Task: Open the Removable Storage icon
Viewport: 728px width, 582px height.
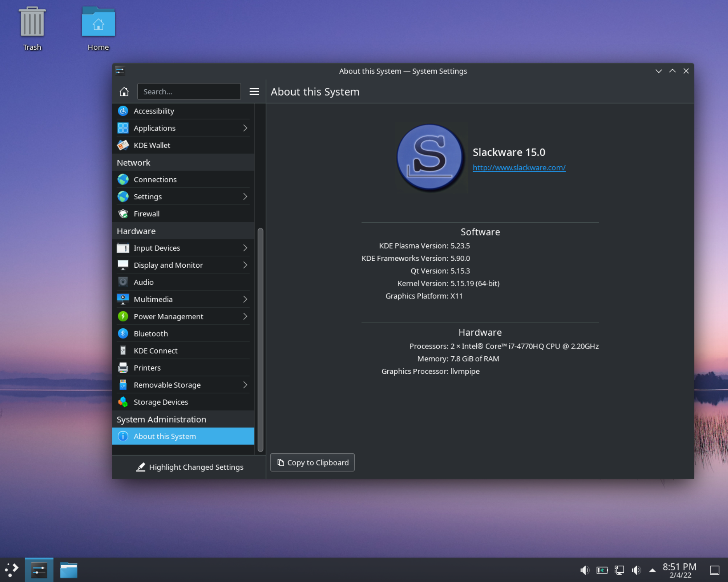Action: click(x=123, y=385)
